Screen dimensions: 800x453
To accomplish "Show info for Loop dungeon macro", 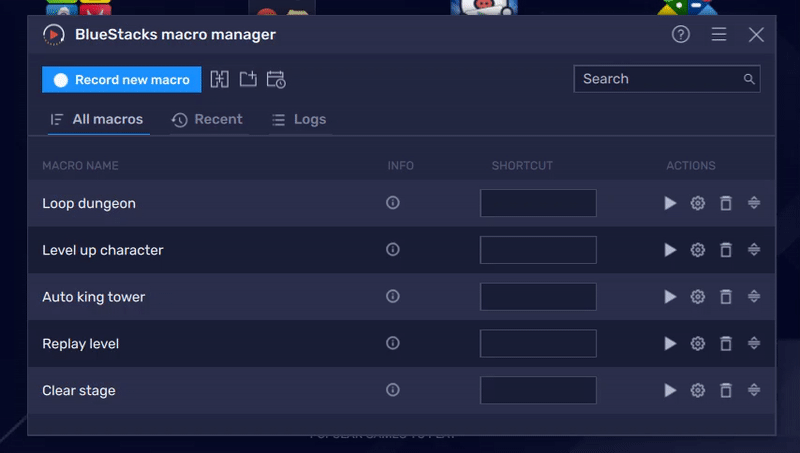I will point(392,203).
